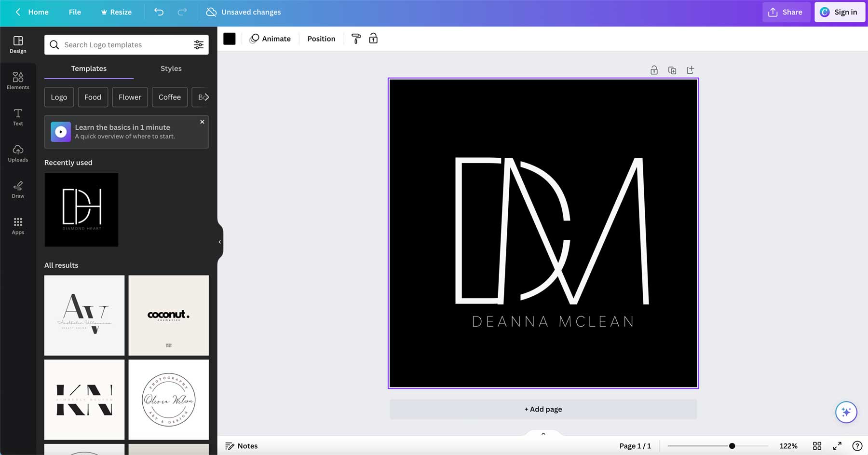Select the Elements panel icon
Viewport: 868px width, 455px height.
(x=18, y=80)
